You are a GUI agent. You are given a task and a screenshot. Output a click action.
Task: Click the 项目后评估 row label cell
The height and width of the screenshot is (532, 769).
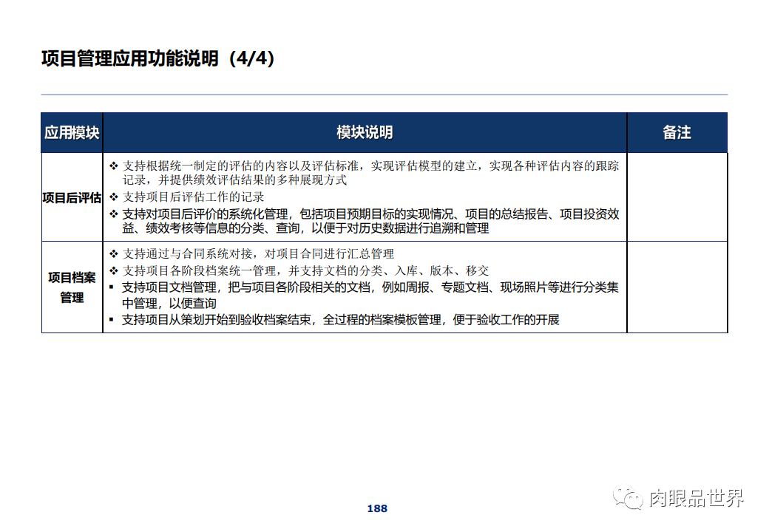(x=72, y=197)
